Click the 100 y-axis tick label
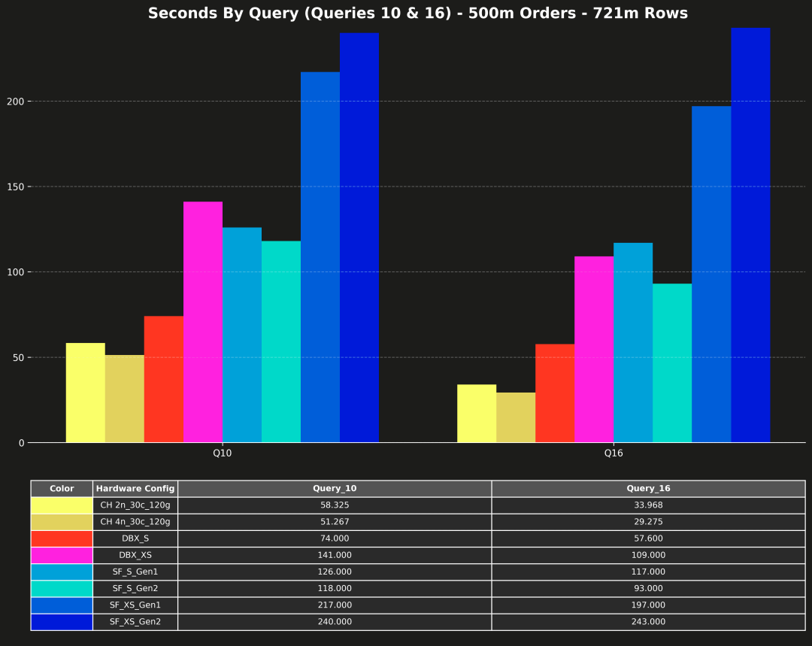Image resolution: width=812 pixels, height=646 pixels. [16, 272]
